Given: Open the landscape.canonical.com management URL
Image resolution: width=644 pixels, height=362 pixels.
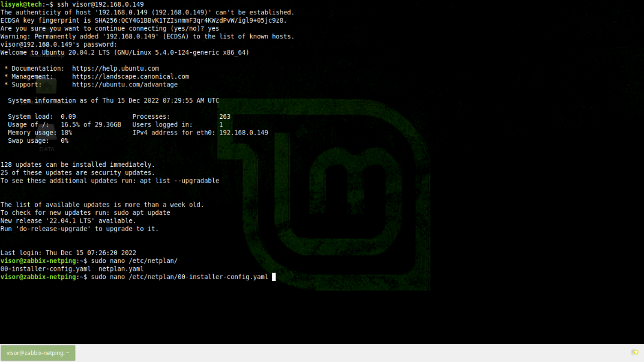Looking at the screenshot, I should 130,77.
